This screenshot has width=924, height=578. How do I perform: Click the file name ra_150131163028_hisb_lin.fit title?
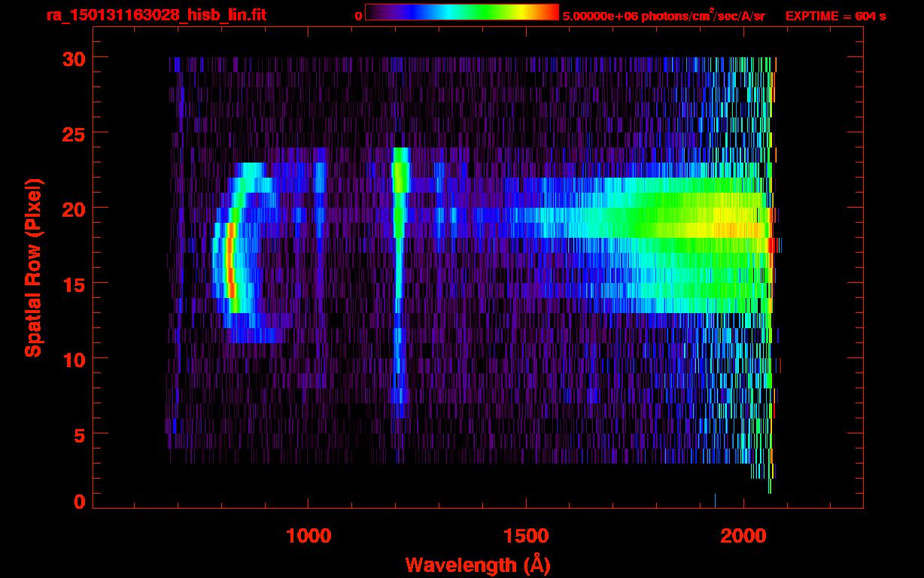[x=156, y=15]
